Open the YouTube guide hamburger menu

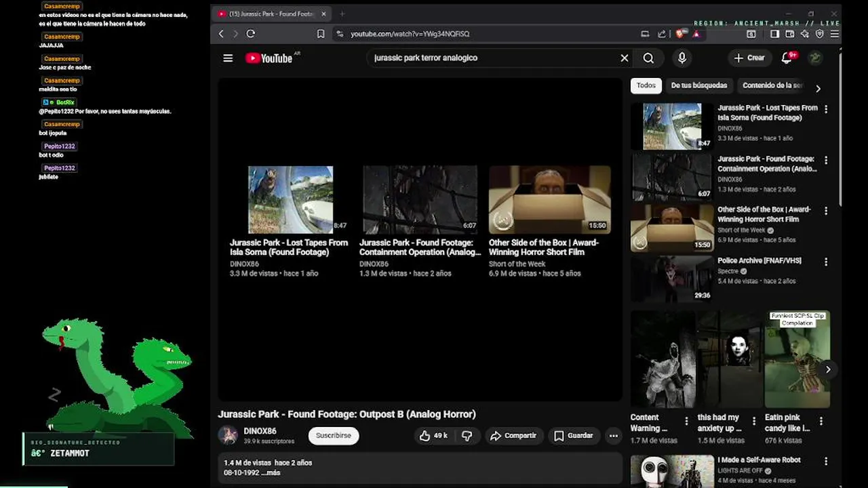tap(228, 58)
